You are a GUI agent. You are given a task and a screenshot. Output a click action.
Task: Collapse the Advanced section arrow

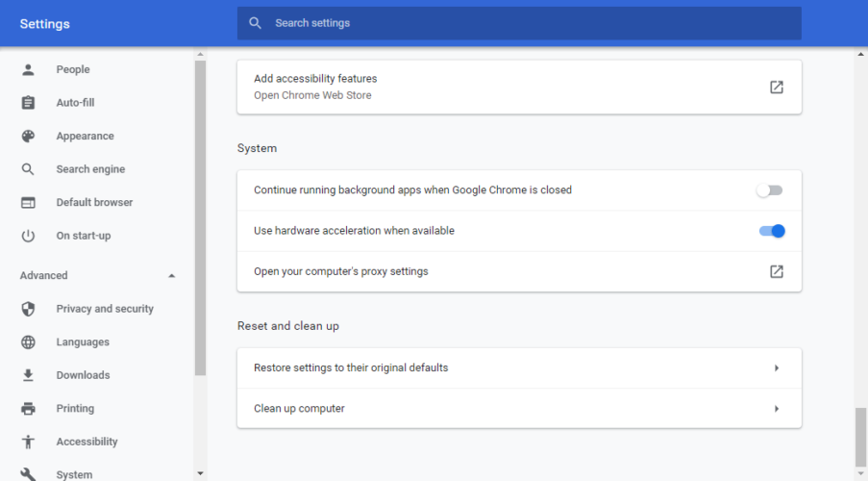click(172, 275)
